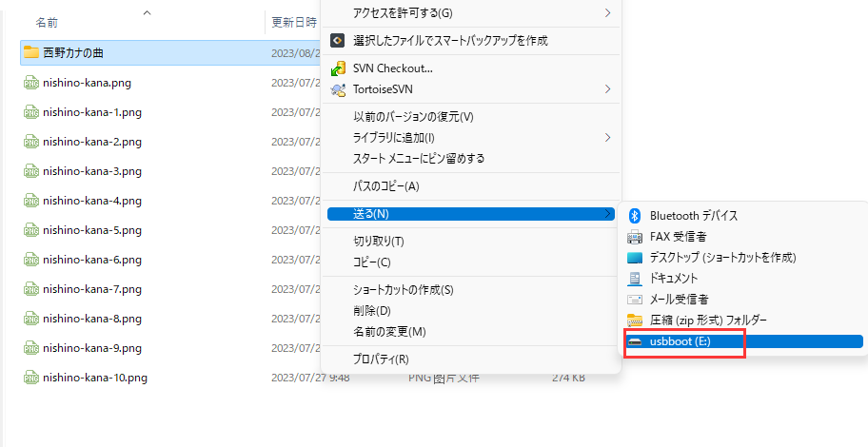
Task: Click the デスクトップ shortcut icon
Action: [x=636, y=258]
